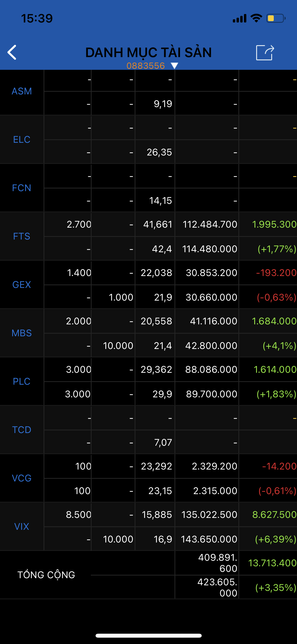Tap account number 0883556
The height and width of the screenshot is (644, 297).
[x=145, y=66]
